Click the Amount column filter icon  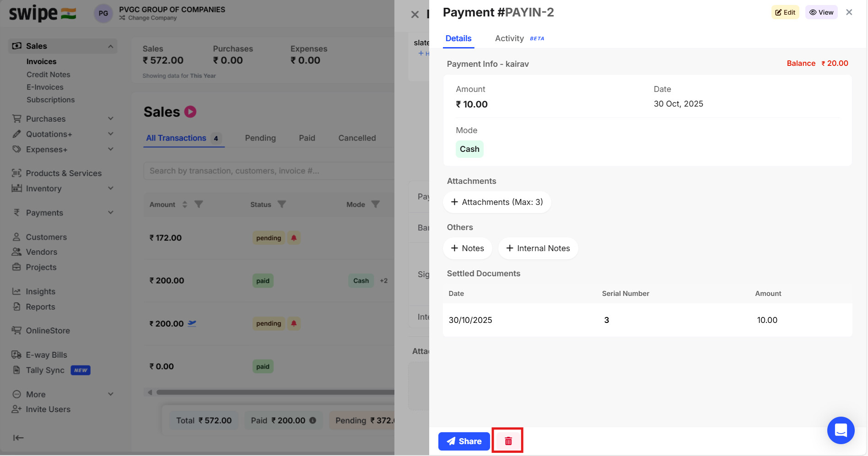tap(199, 204)
